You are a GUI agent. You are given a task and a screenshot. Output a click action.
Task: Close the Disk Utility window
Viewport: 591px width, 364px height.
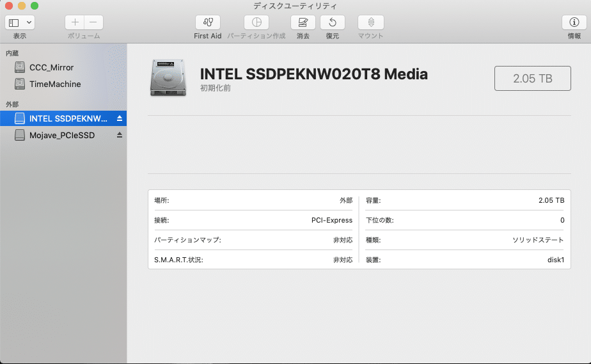point(9,6)
